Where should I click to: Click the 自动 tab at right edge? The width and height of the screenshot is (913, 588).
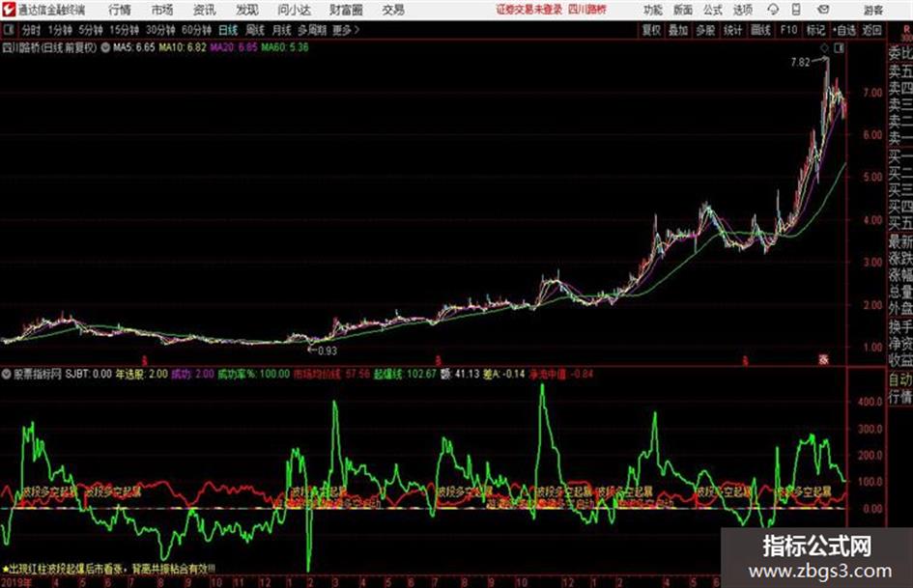(x=900, y=379)
